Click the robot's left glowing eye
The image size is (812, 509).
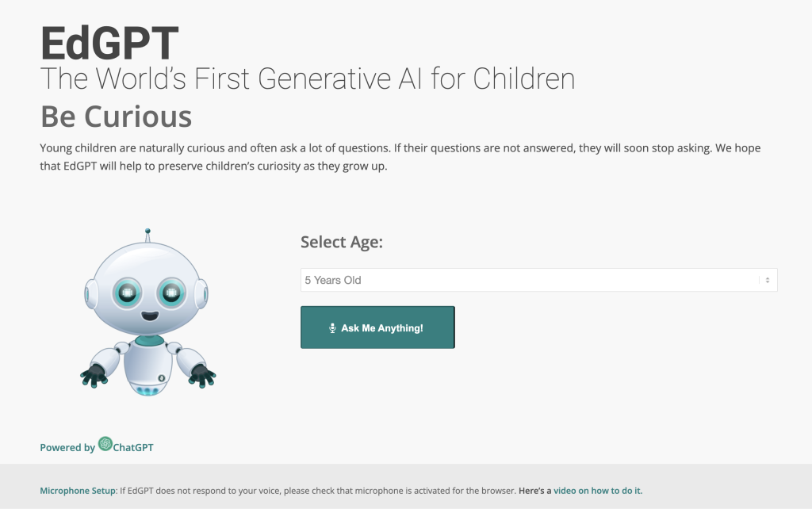[x=128, y=293]
